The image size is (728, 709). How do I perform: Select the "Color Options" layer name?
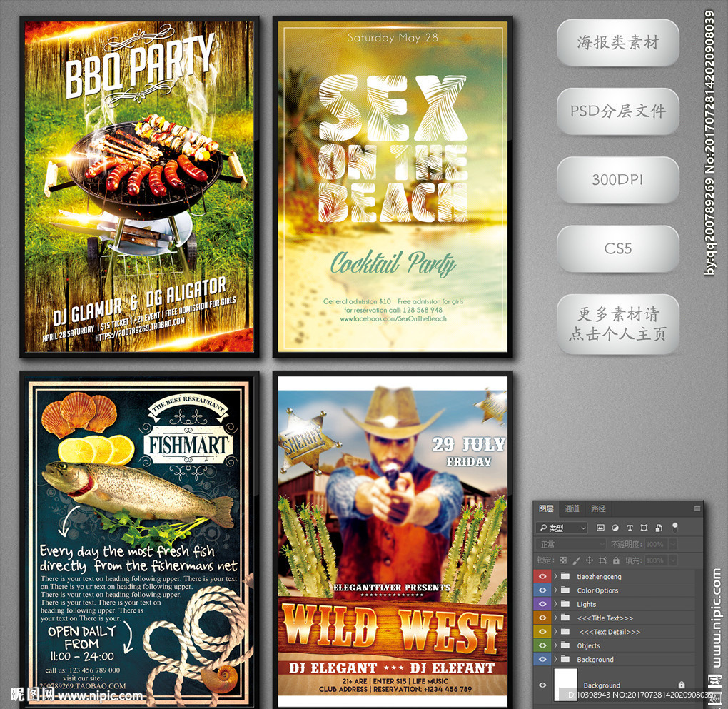597,590
